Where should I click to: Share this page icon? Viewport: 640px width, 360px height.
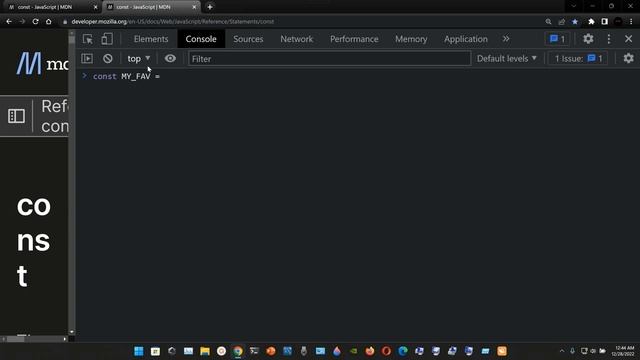click(x=562, y=22)
